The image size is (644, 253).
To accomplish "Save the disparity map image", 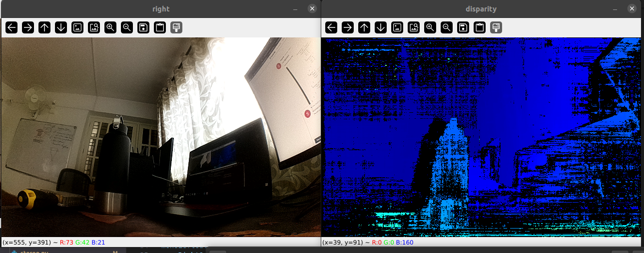I will 463,27.
